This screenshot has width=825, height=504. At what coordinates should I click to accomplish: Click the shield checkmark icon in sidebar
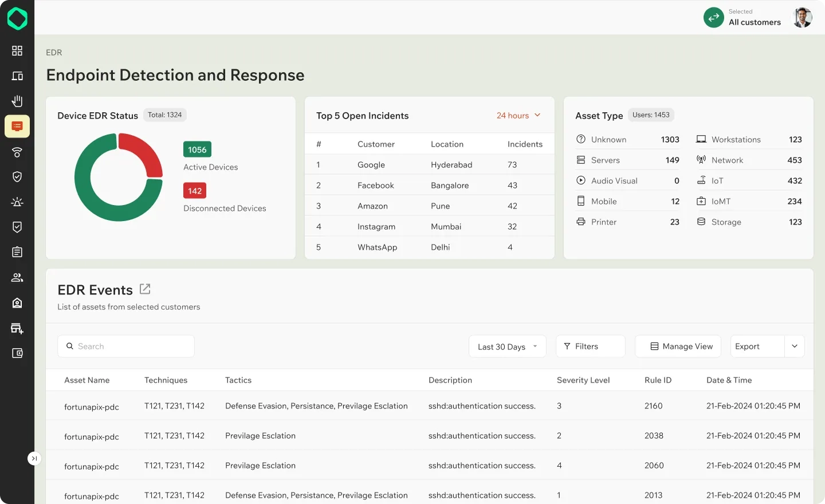click(17, 176)
